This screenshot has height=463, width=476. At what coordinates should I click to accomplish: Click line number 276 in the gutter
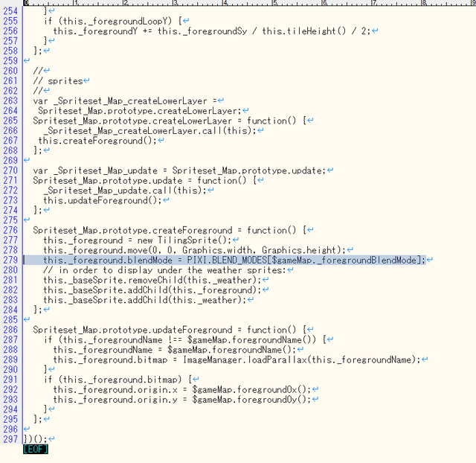coord(10,230)
